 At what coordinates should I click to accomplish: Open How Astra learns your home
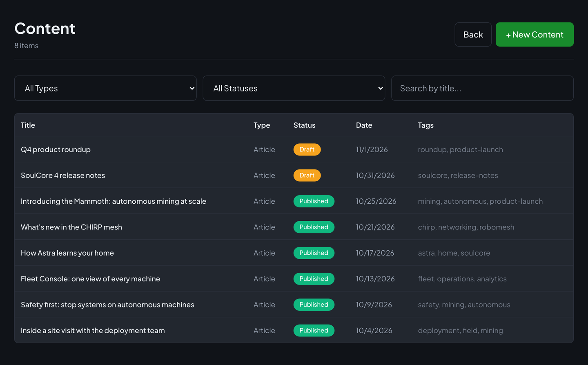point(67,253)
